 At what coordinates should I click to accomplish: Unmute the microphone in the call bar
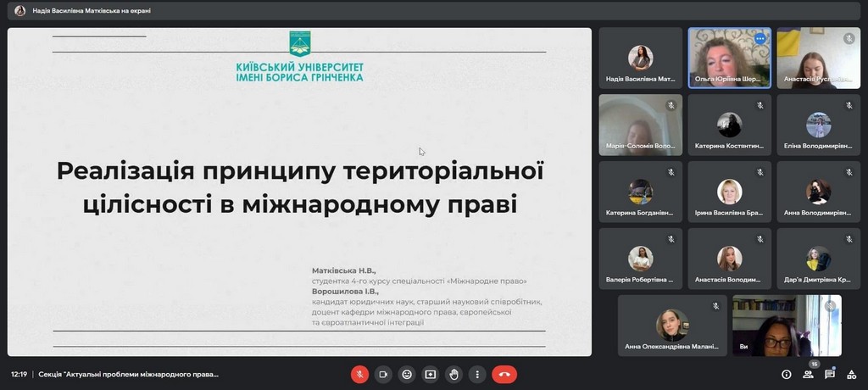[x=359, y=374]
